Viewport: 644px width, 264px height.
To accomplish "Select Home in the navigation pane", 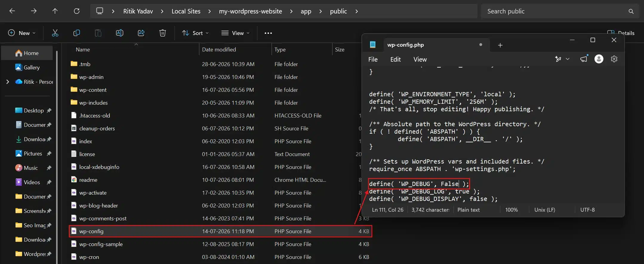I will pyautogui.click(x=27, y=53).
